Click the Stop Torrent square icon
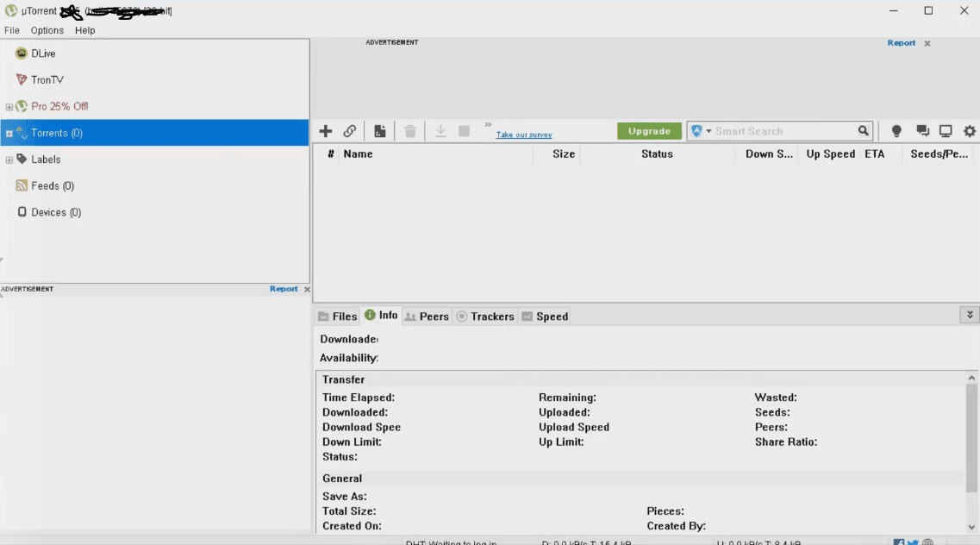980x545 pixels. pos(464,131)
